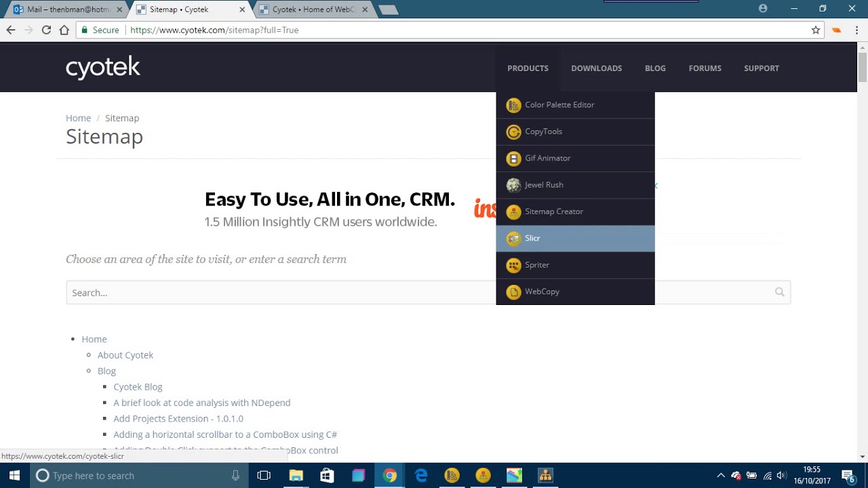
Task: Open the Home link in the sitemap list
Action: (94, 339)
